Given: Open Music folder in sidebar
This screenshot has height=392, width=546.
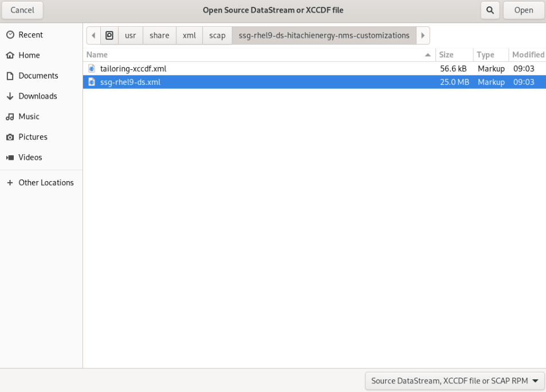Looking at the screenshot, I should tap(29, 117).
